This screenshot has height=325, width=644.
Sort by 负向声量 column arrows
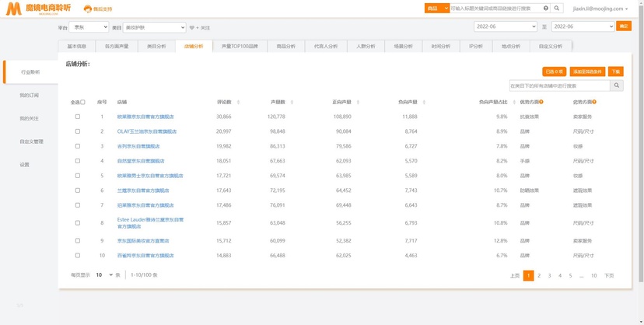(424, 102)
